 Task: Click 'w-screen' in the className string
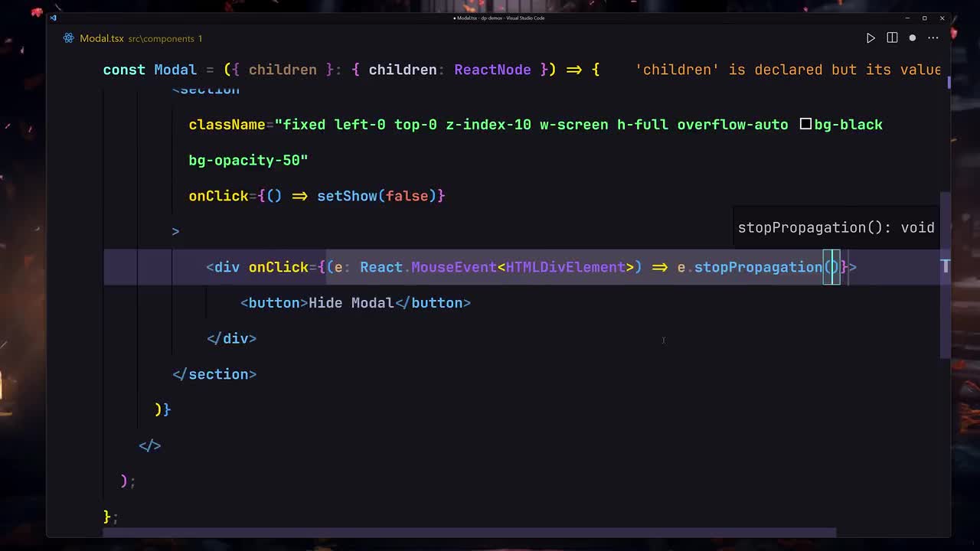[x=574, y=125]
